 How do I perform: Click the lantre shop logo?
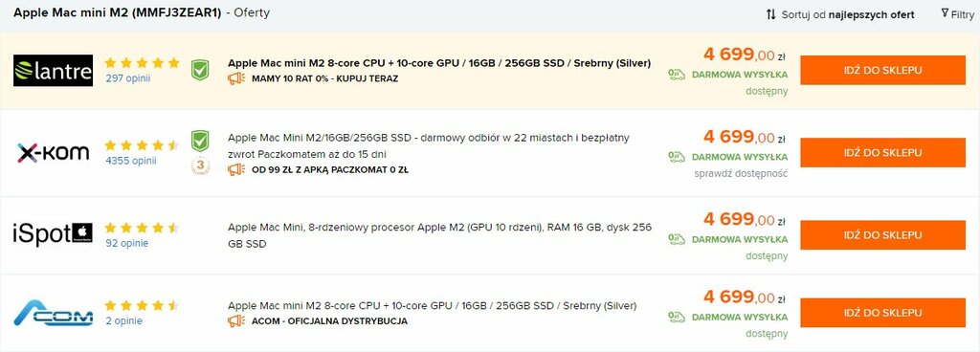[54, 71]
